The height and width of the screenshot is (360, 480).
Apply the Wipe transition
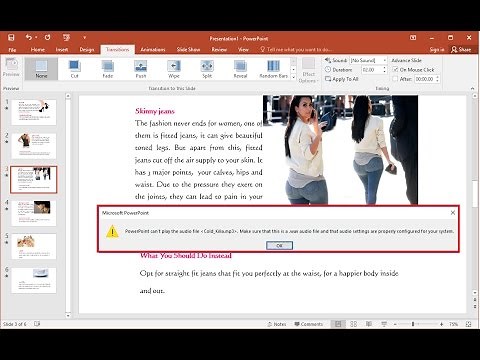pyautogui.click(x=174, y=69)
